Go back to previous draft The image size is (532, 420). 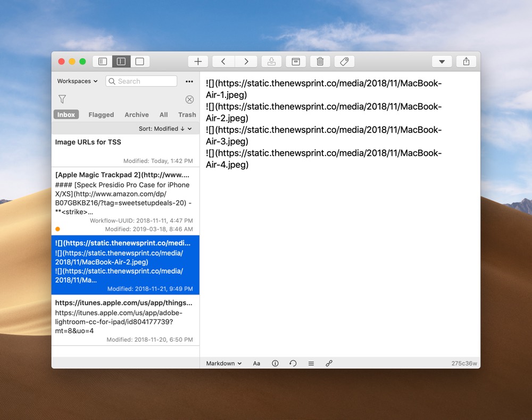click(223, 61)
